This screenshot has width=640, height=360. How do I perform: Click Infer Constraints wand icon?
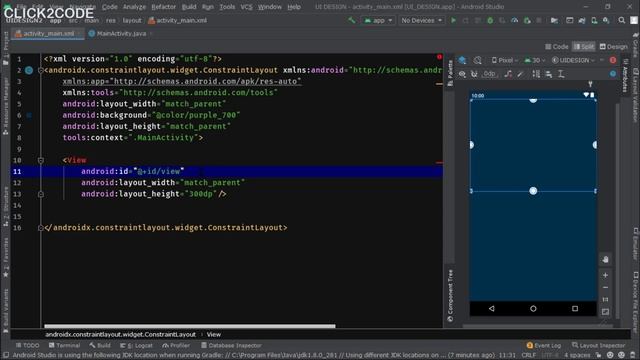(x=520, y=74)
